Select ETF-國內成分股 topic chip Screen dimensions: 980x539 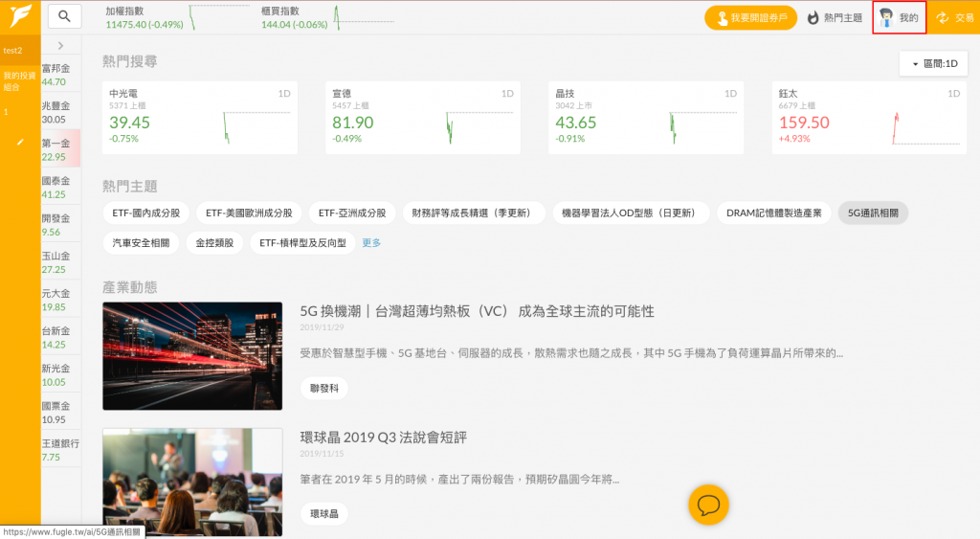tap(146, 213)
